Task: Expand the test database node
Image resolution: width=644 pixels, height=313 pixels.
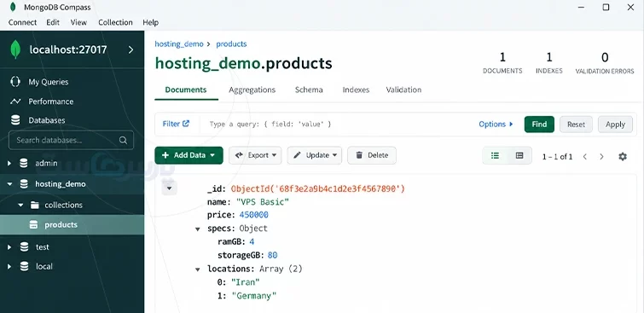Action: [9, 246]
